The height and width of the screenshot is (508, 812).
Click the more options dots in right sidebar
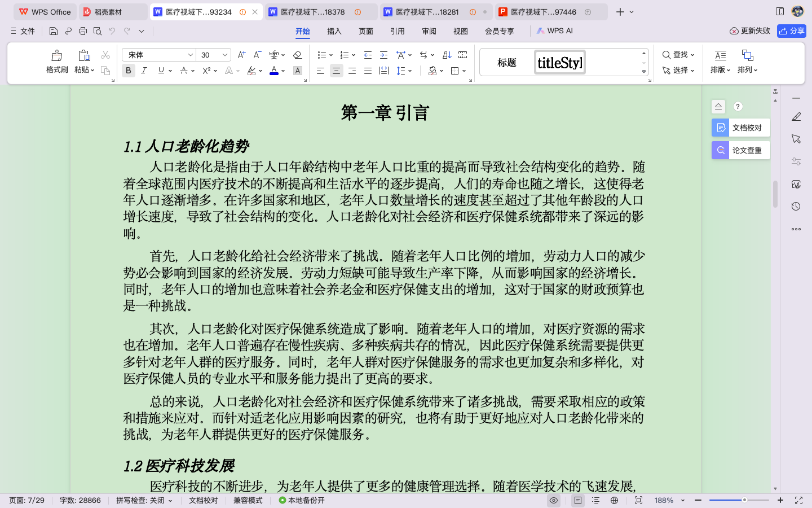coord(796,229)
